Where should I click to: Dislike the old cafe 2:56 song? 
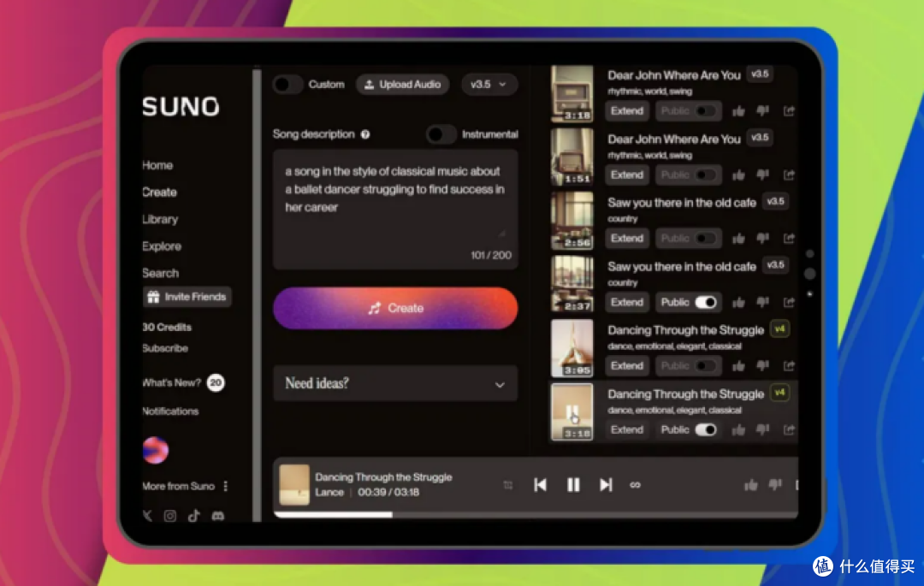[763, 239]
